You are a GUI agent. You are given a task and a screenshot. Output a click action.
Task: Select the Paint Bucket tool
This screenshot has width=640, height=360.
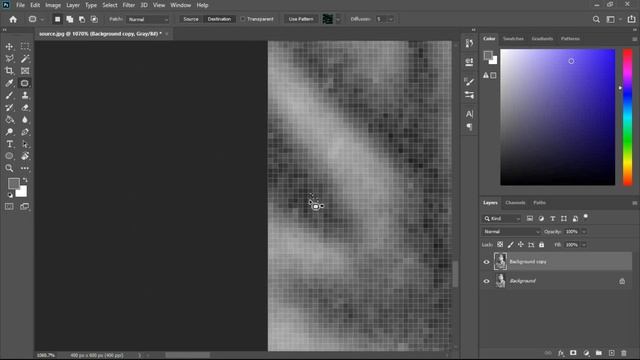[9, 120]
